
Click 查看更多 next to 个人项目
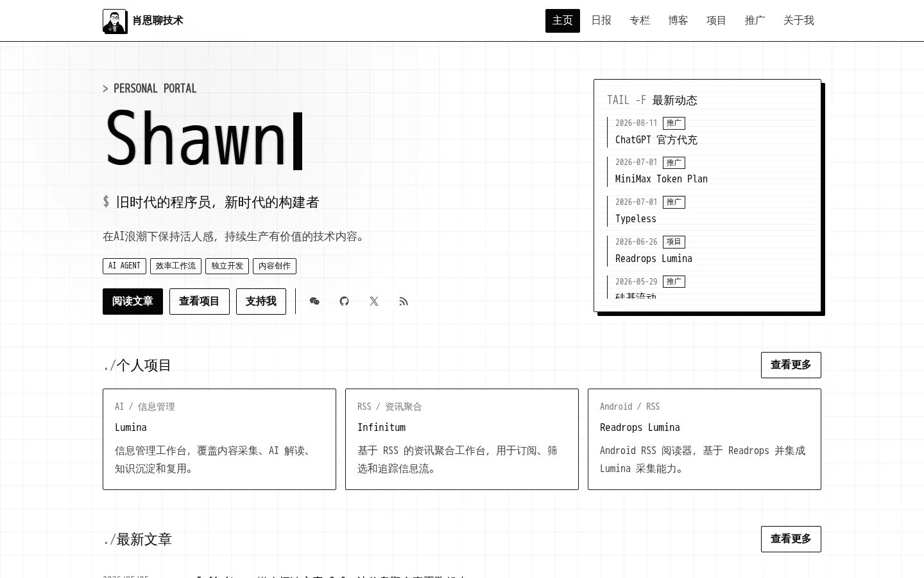791,365
